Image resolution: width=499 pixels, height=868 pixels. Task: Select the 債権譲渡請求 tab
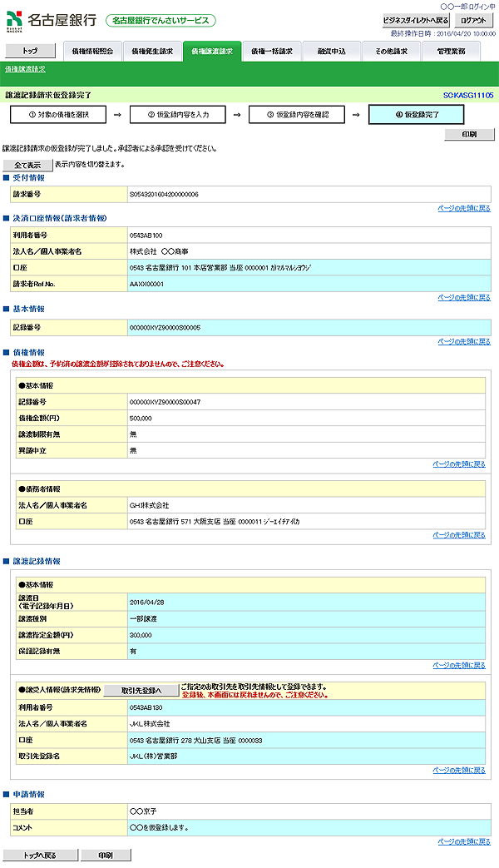[212, 52]
